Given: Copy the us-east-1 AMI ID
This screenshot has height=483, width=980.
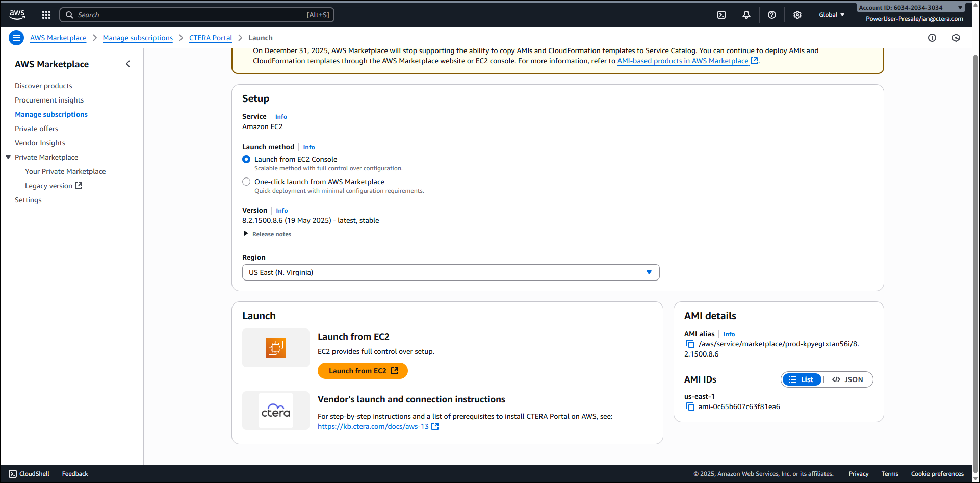Looking at the screenshot, I should (x=690, y=407).
